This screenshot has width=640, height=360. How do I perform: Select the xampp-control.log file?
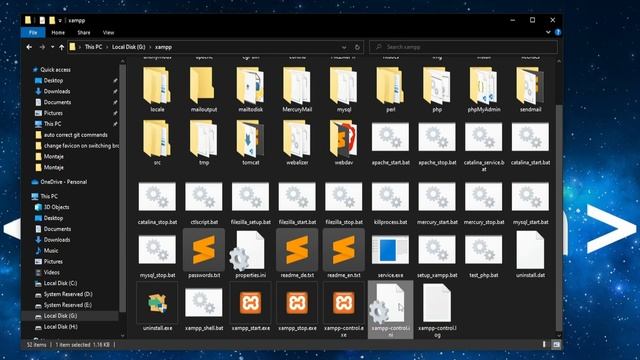437,310
